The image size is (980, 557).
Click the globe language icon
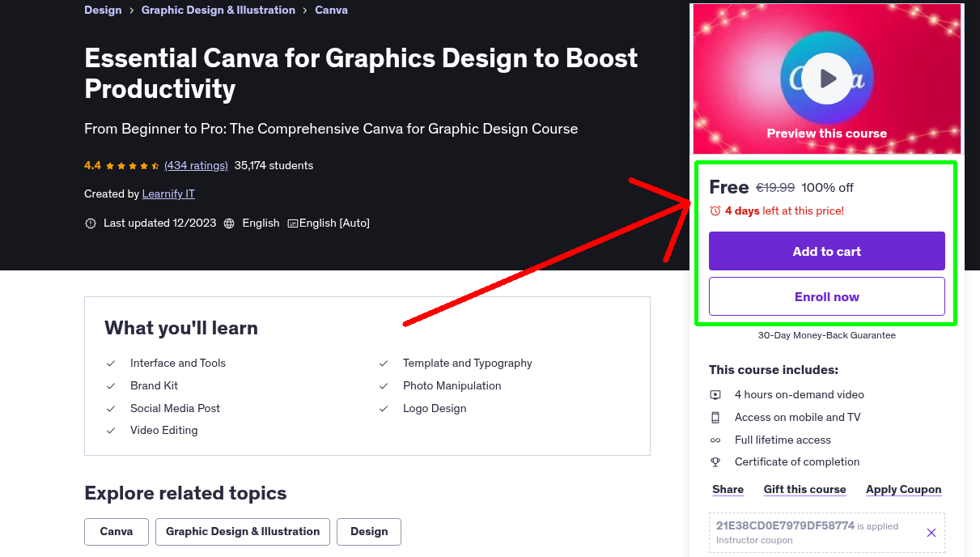[229, 223]
